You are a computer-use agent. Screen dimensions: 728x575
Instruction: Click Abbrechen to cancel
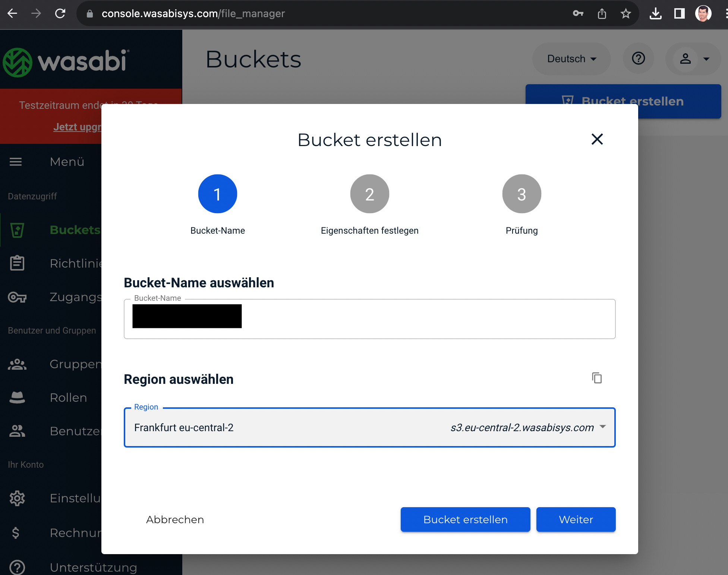(x=175, y=519)
